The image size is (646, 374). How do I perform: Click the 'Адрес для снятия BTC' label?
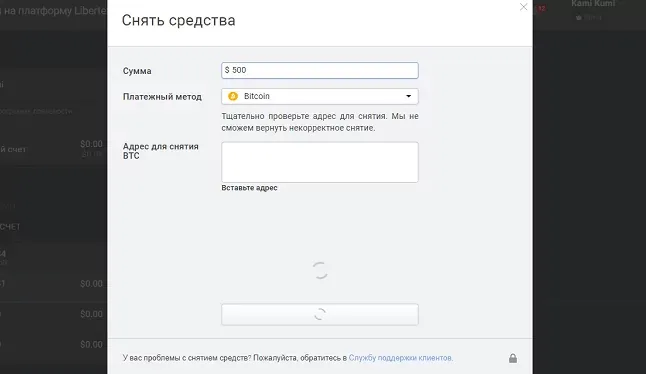(161, 151)
